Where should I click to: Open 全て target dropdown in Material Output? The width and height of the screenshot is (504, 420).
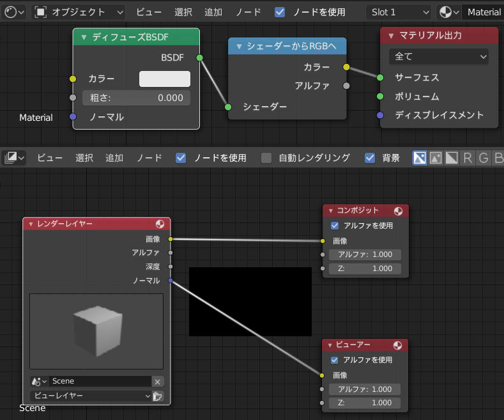click(438, 57)
